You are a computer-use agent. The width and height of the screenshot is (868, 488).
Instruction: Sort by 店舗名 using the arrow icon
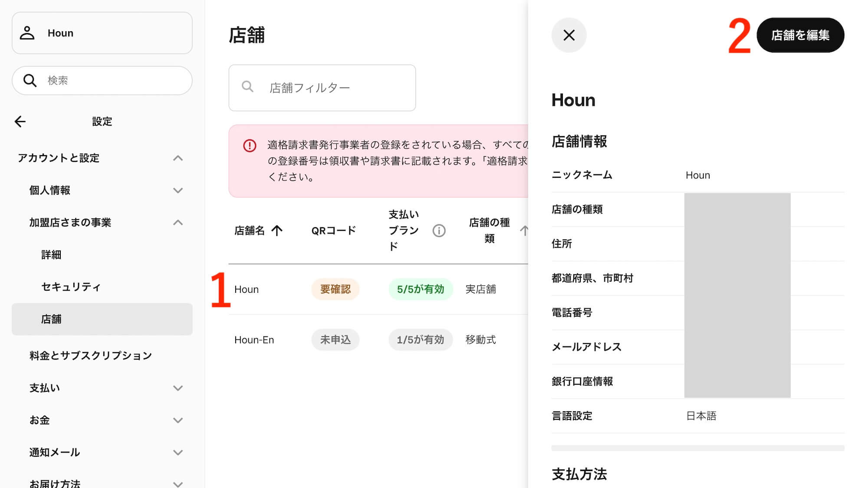click(x=277, y=231)
